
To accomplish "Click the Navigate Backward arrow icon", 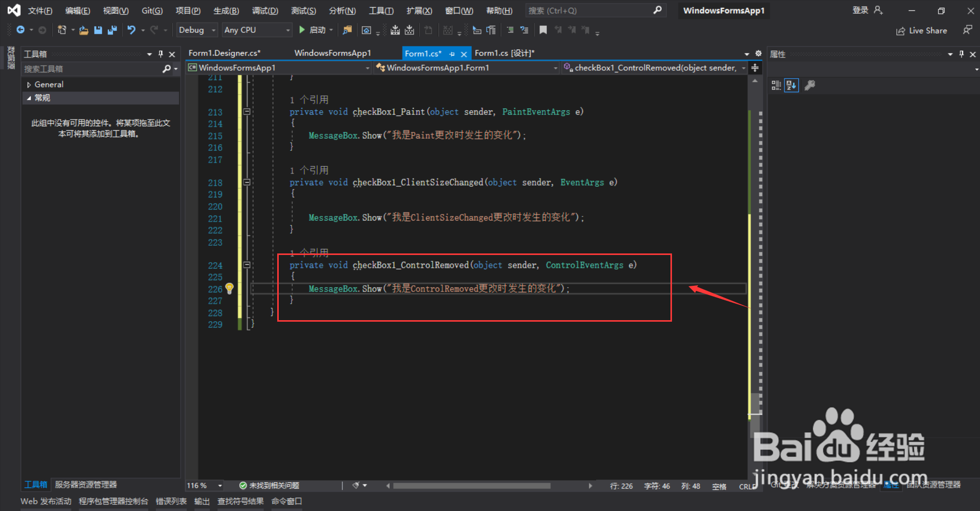I will pyautogui.click(x=20, y=30).
